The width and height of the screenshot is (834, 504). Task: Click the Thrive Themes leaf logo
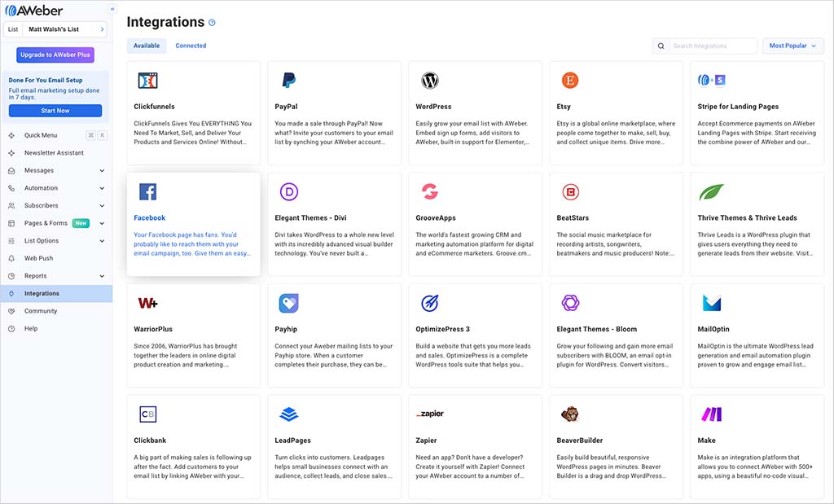711,192
